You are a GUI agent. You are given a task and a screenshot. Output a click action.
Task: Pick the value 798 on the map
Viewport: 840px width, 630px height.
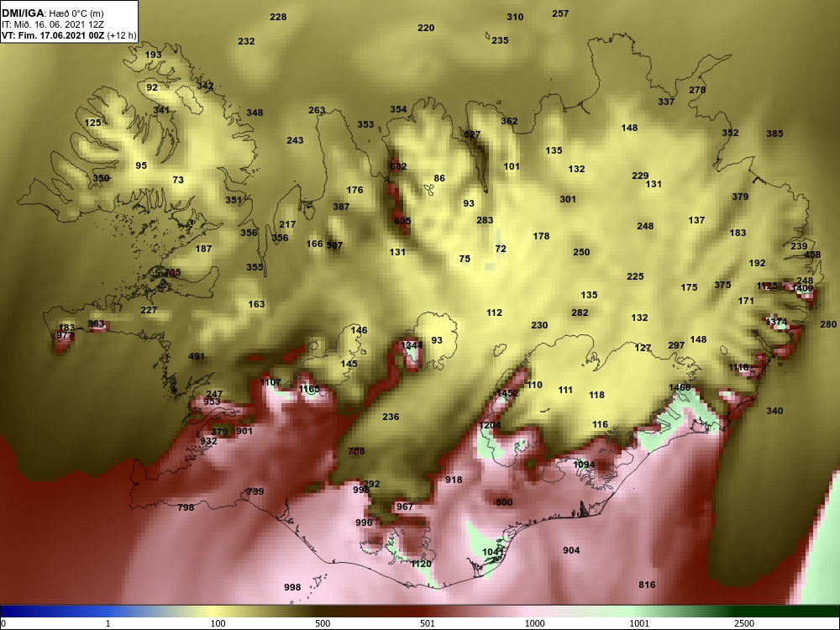[x=186, y=507]
